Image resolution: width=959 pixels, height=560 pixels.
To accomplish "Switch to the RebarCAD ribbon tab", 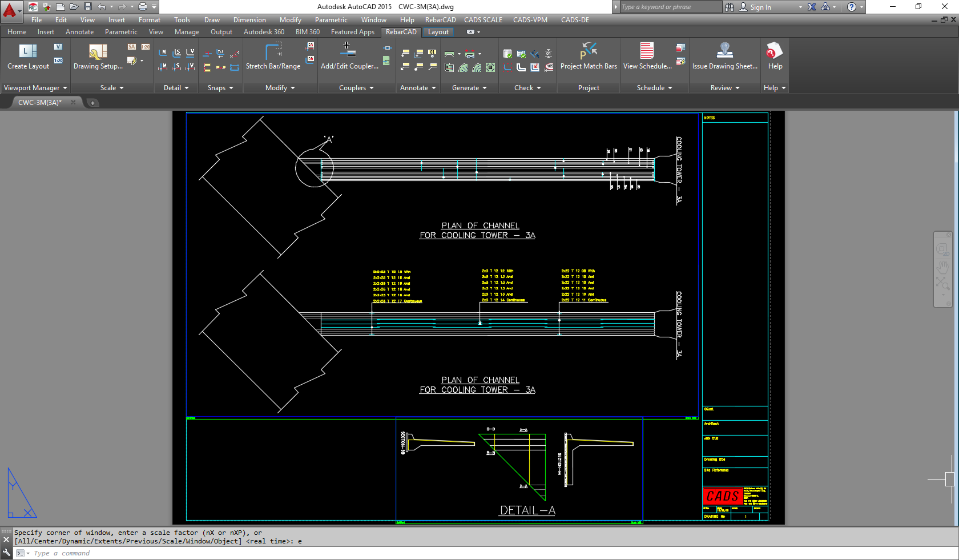I will pyautogui.click(x=401, y=32).
